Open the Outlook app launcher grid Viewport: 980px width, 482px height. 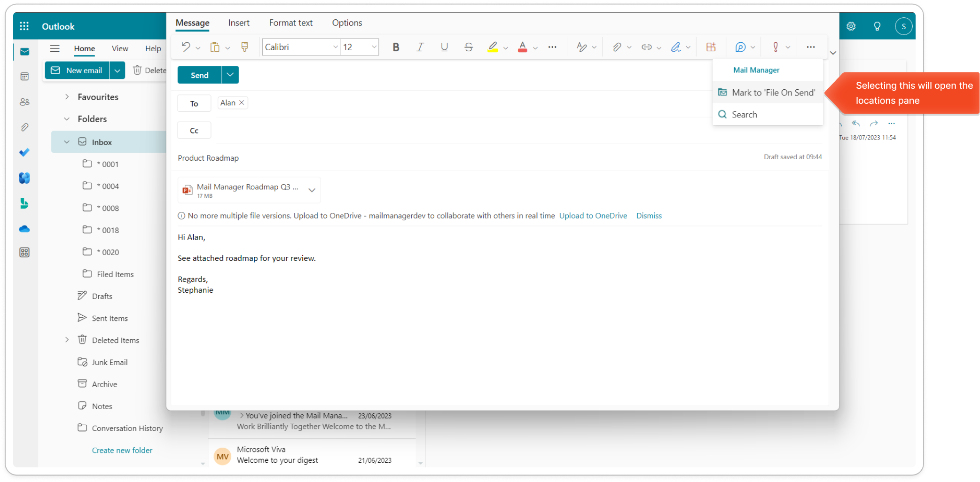point(24,26)
